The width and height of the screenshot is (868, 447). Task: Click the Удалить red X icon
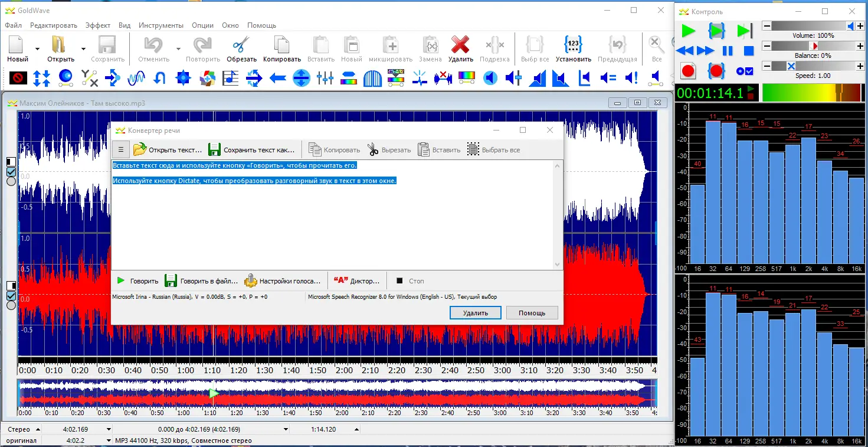[460, 44]
